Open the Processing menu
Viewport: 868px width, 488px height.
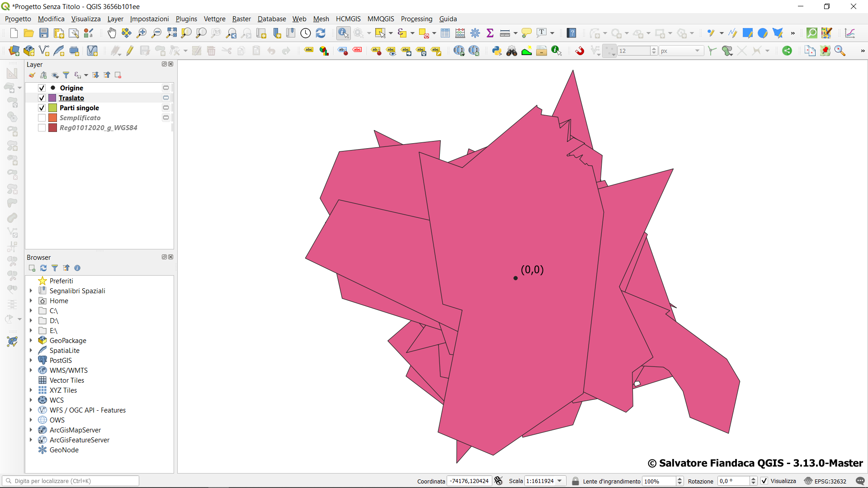click(416, 19)
